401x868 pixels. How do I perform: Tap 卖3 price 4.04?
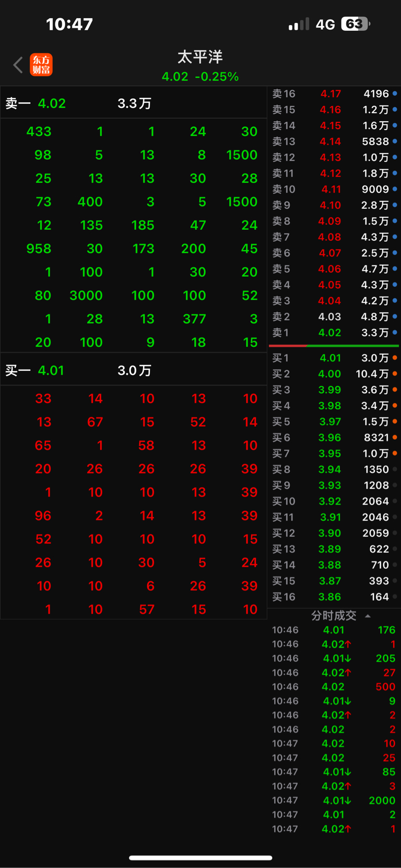329,301
